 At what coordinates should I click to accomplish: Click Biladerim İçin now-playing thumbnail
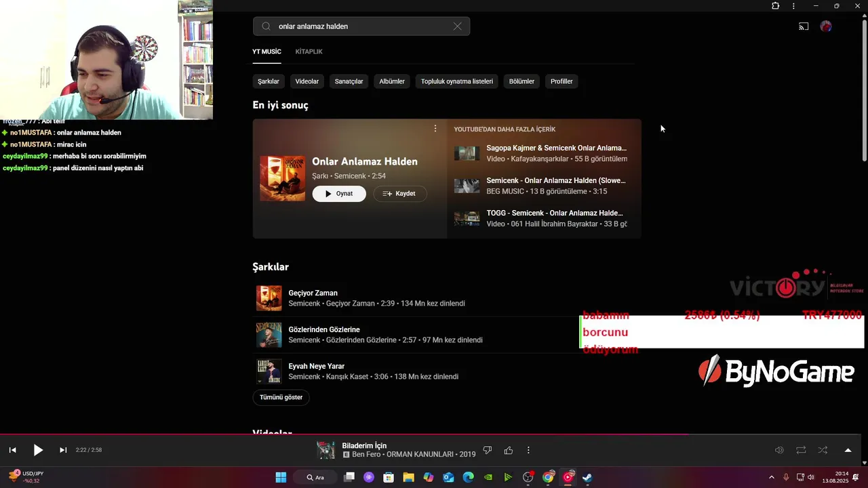326,450
